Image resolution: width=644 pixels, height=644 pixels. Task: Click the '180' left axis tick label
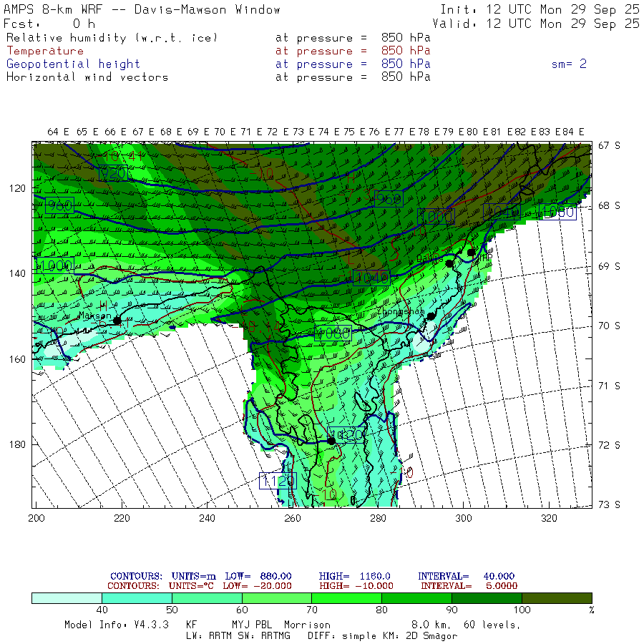click(17, 445)
